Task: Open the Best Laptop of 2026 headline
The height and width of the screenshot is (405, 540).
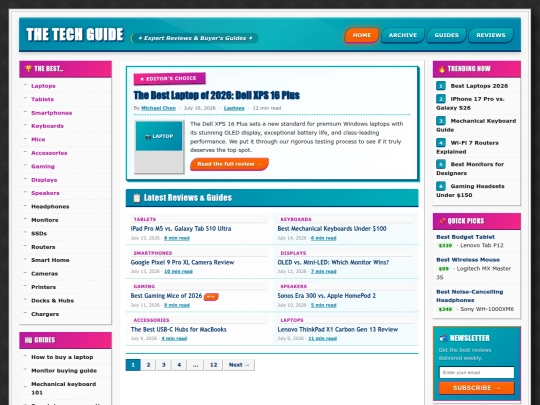Action: tap(216, 95)
